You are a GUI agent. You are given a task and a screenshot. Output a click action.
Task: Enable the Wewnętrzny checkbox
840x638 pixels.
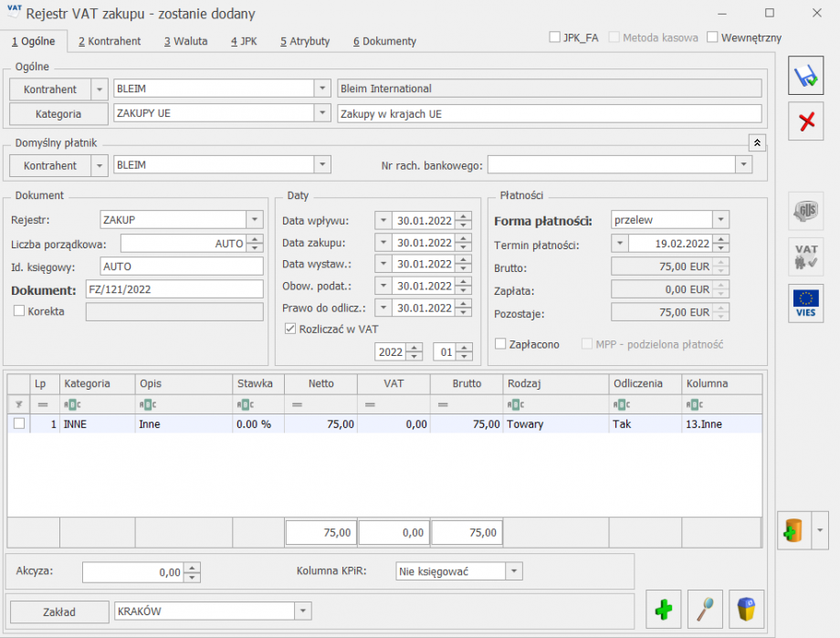(712, 37)
